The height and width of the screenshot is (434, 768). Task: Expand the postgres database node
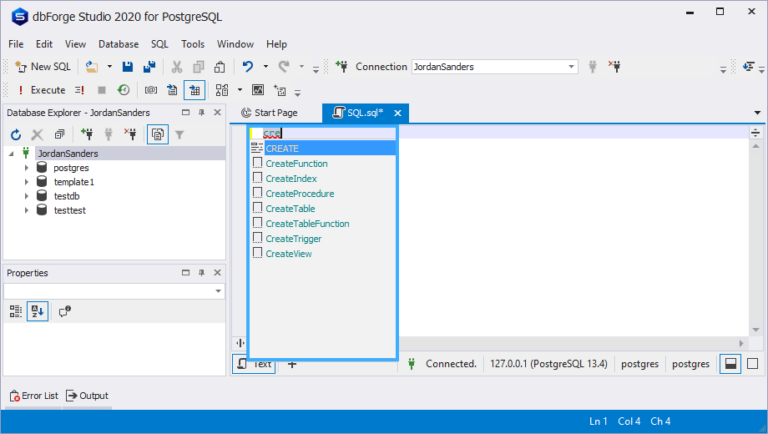(x=26, y=168)
